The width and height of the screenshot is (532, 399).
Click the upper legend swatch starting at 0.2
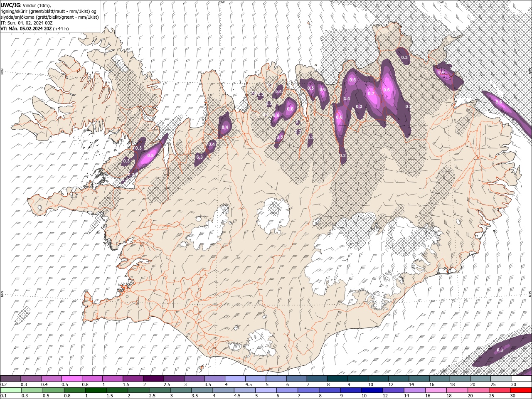[x=11, y=379]
